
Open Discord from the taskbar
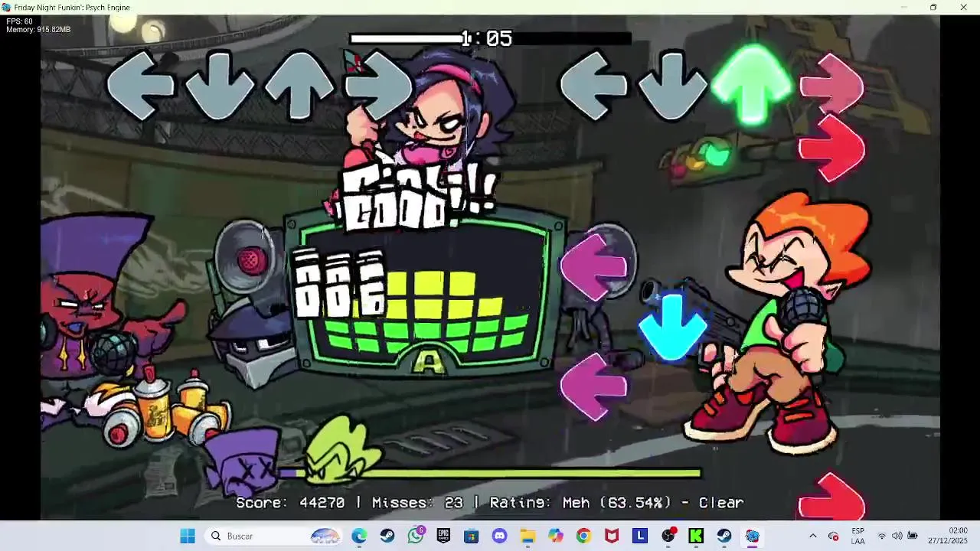[x=500, y=536]
